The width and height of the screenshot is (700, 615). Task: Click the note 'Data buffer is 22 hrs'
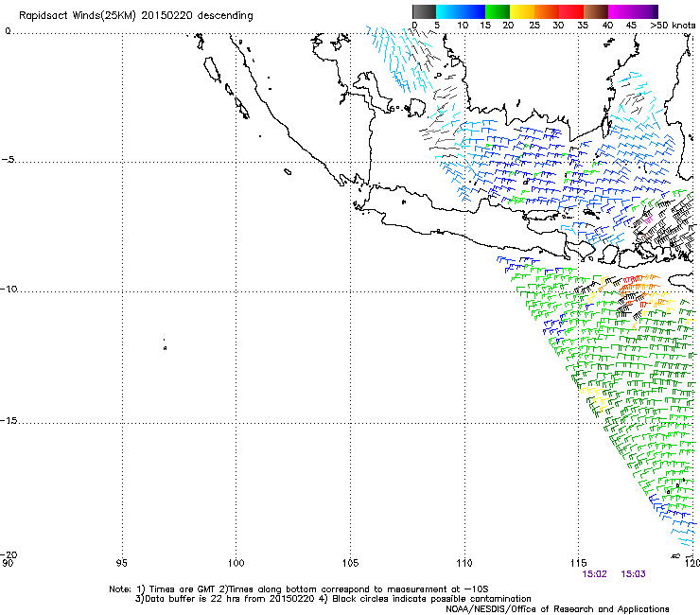pyautogui.click(x=191, y=599)
